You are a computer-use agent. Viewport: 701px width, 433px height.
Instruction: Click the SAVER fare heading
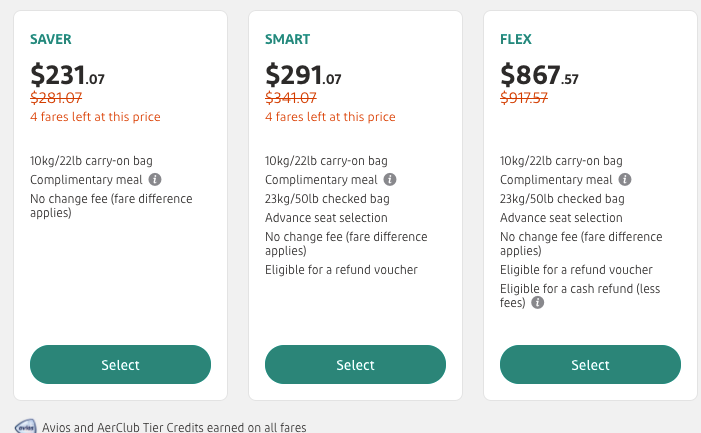tap(52, 40)
